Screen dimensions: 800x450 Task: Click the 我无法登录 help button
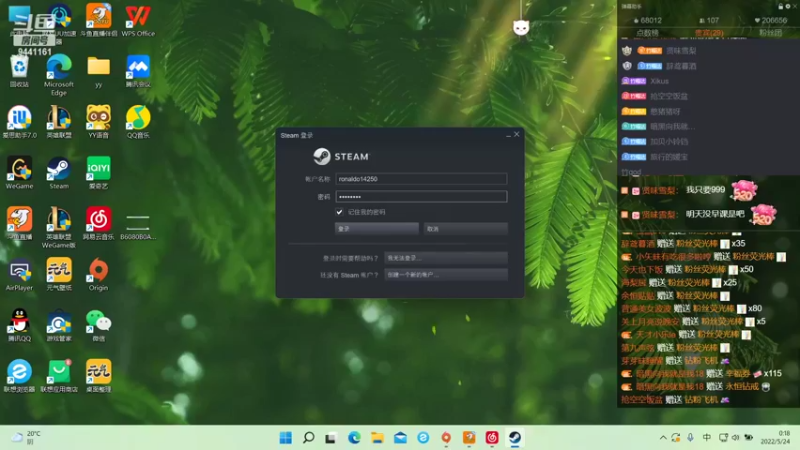tap(445, 258)
